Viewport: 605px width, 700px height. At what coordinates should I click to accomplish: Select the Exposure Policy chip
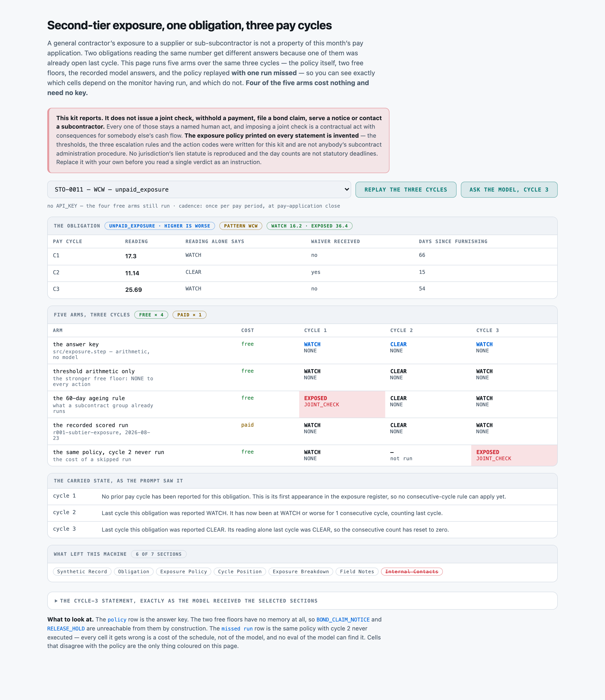[183, 572]
